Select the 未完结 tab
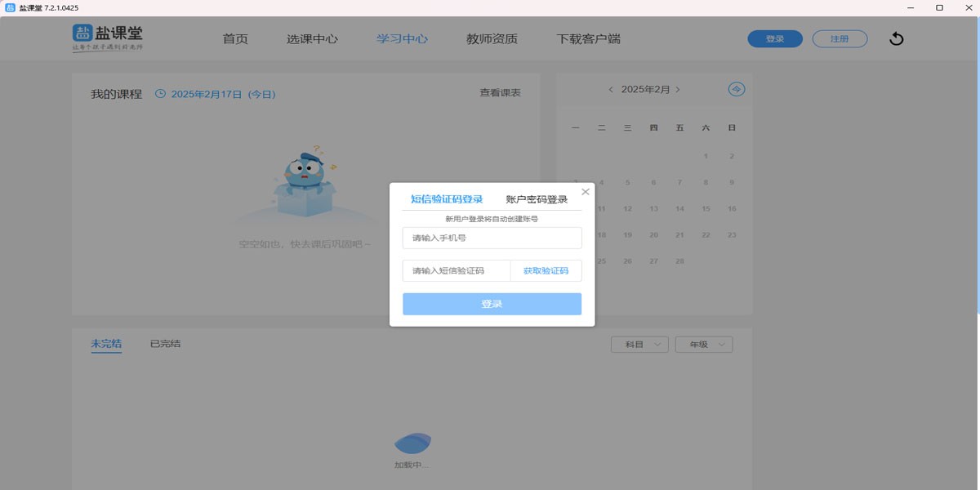The image size is (980, 490). pyautogui.click(x=106, y=344)
